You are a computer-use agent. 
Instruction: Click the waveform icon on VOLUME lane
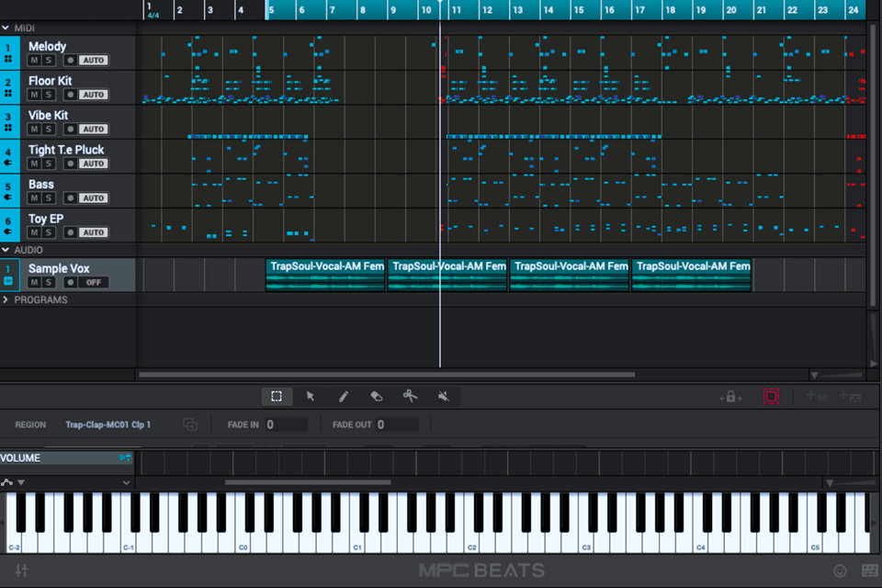[125, 458]
